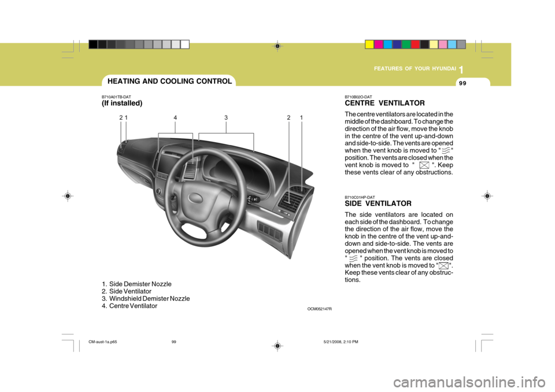The height and width of the screenshot is (392, 555).
Task: Select the white swatch ending the grayscale bar
Action: (185, 45)
